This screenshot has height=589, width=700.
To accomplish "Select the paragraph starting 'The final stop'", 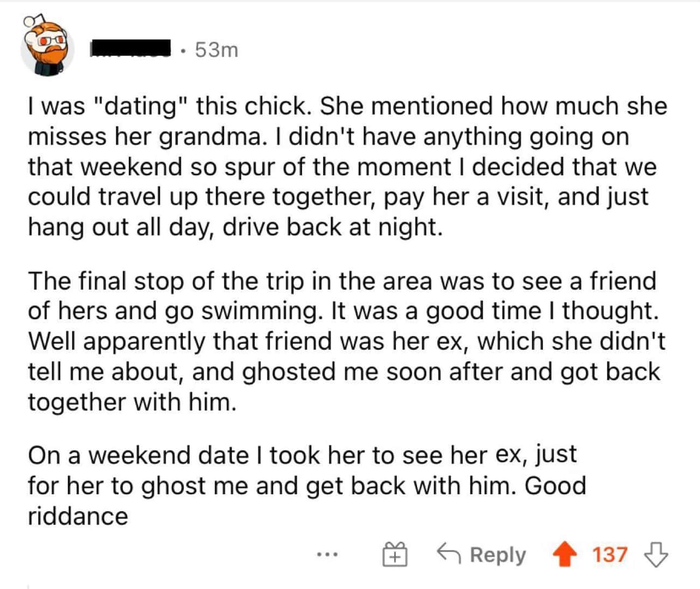I will (x=346, y=342).
